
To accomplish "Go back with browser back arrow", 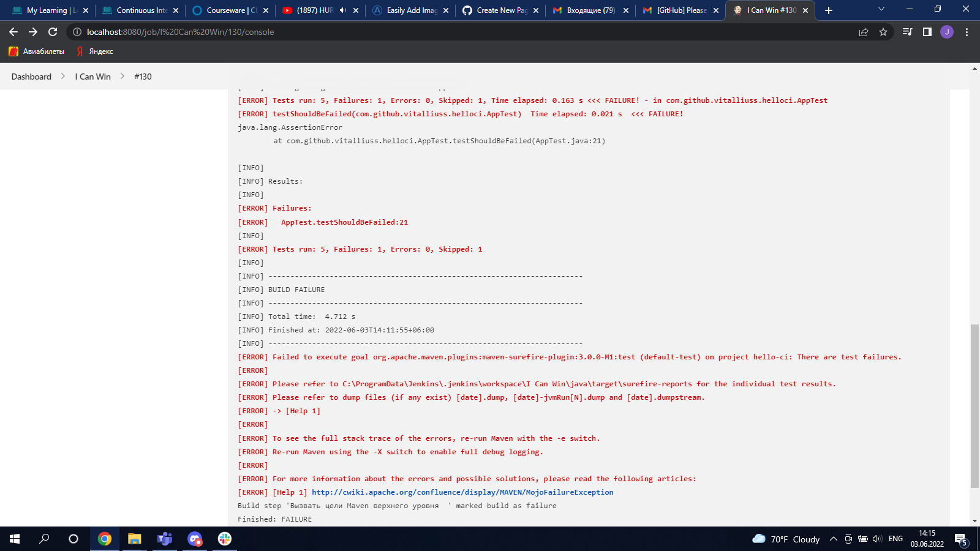I will (x=13, y=32).
